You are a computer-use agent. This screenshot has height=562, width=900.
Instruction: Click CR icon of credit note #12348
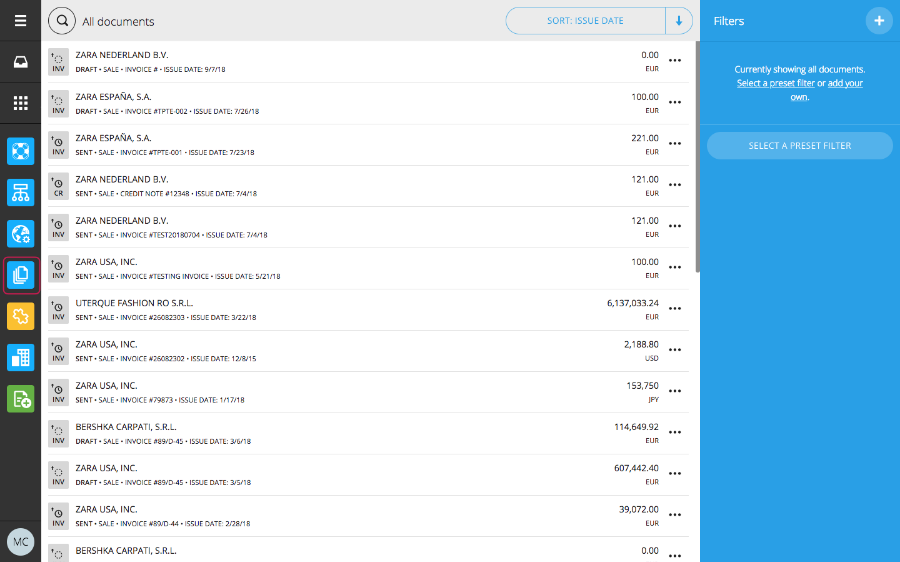click(x=58, y=187)
